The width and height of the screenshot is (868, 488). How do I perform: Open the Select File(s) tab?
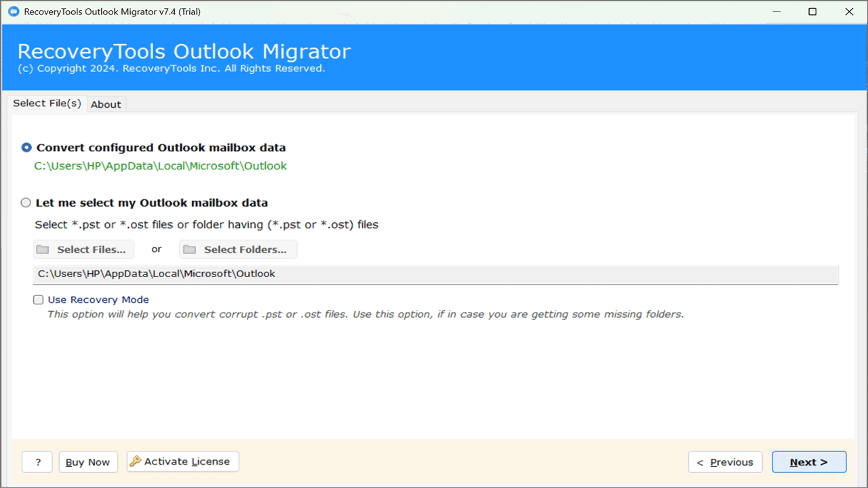pyautogui.click(x=47, y=103)
